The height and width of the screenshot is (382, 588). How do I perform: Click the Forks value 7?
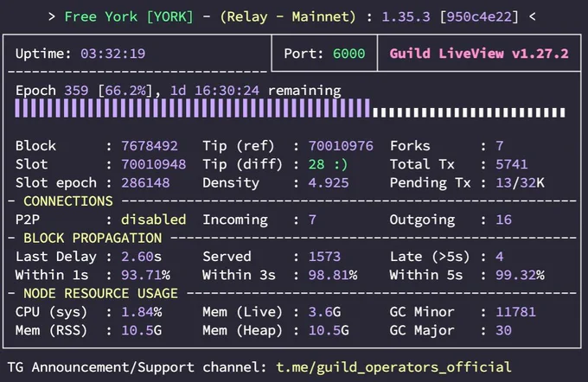tap(500, 146)
